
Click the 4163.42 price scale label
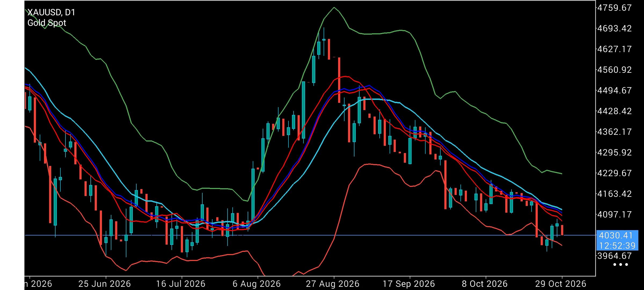tap(614, 194)
